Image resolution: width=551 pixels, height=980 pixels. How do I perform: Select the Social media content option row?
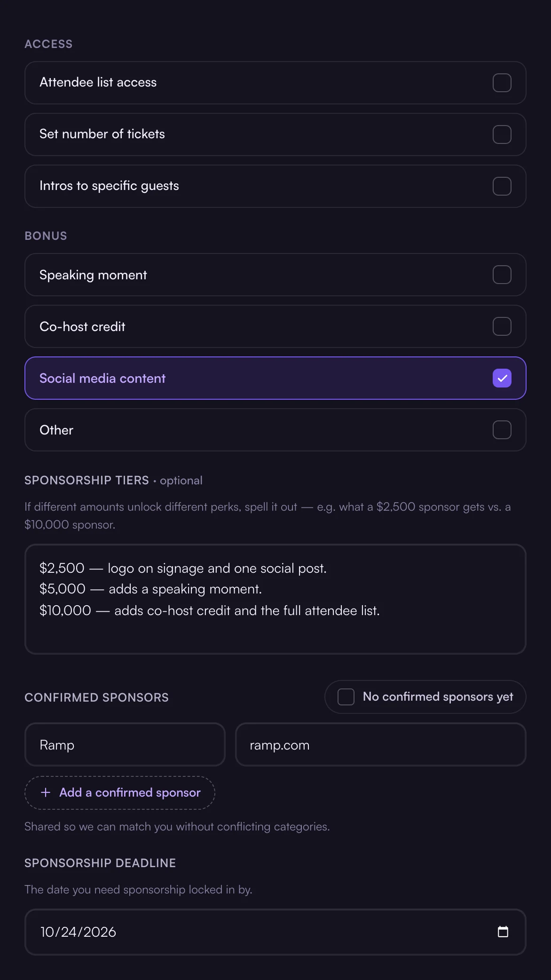click(275, 378)
